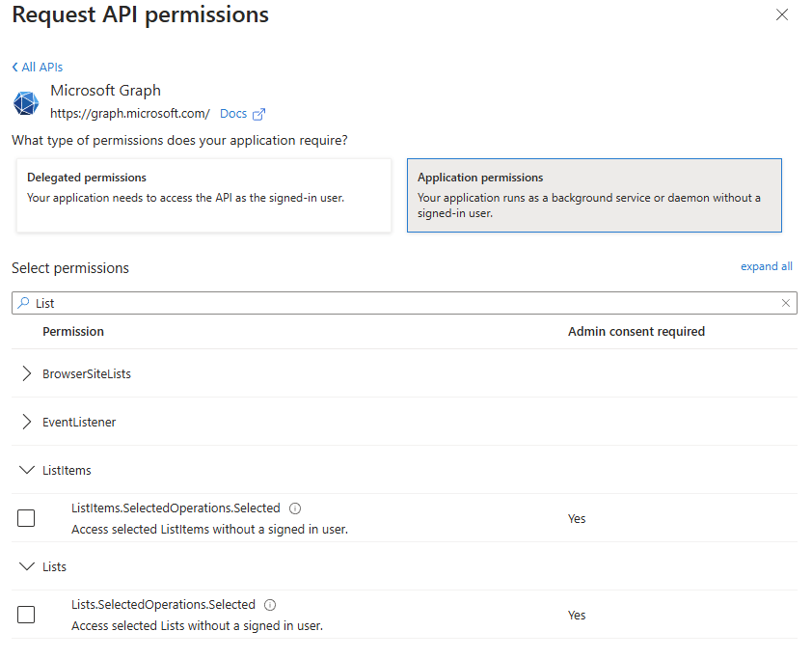
Task: Close the Request API permissions panel
Action: click(782, 14)
